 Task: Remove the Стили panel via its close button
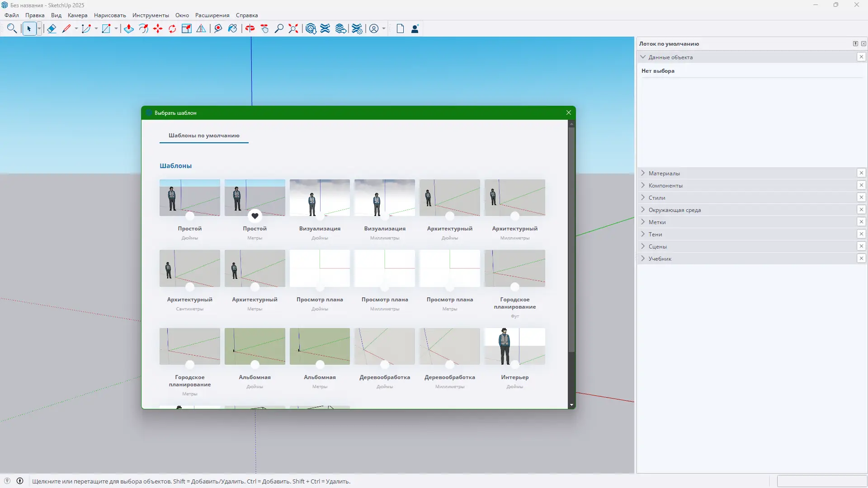[862, 197]
